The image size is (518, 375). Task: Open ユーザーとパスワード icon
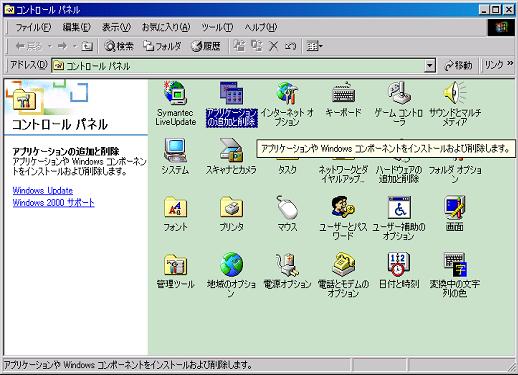(x=343, y=207)
